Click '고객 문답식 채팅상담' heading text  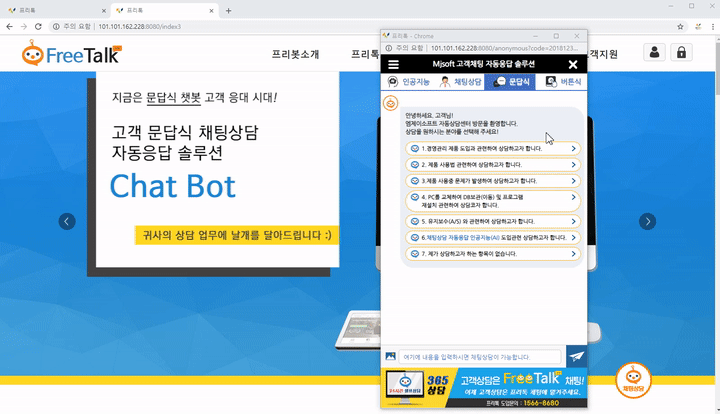(x=185, y=133)
